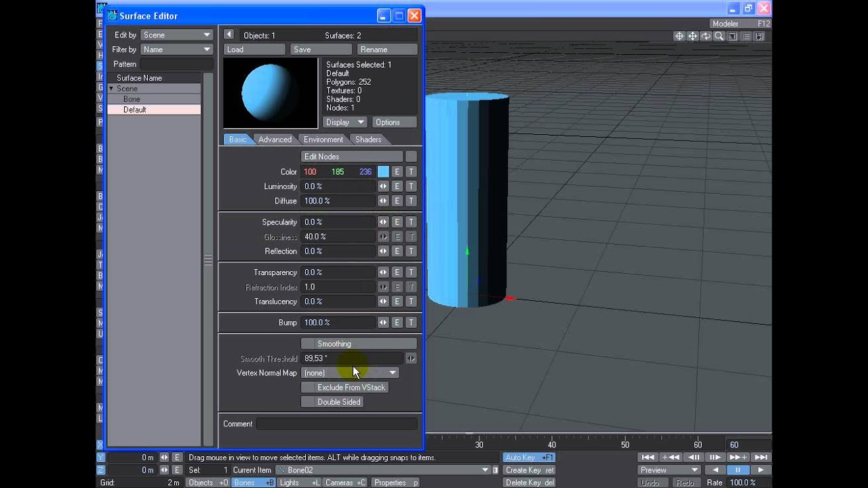Click the collapse arrow left of Objects: 1
This screenshot has height=488, width=868.
229,35
